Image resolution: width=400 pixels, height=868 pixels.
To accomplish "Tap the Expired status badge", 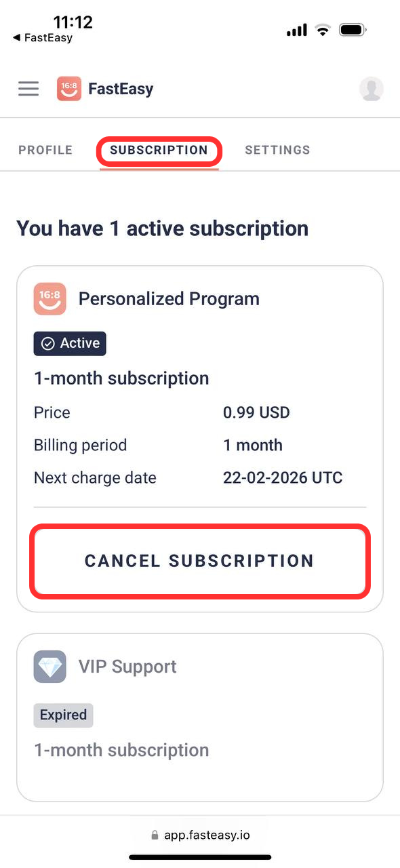I will (x=63, y=715).
